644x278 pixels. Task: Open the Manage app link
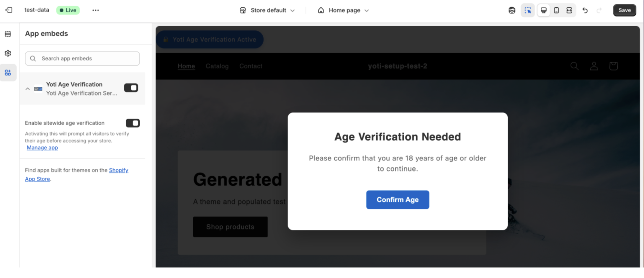click(42, 148)
